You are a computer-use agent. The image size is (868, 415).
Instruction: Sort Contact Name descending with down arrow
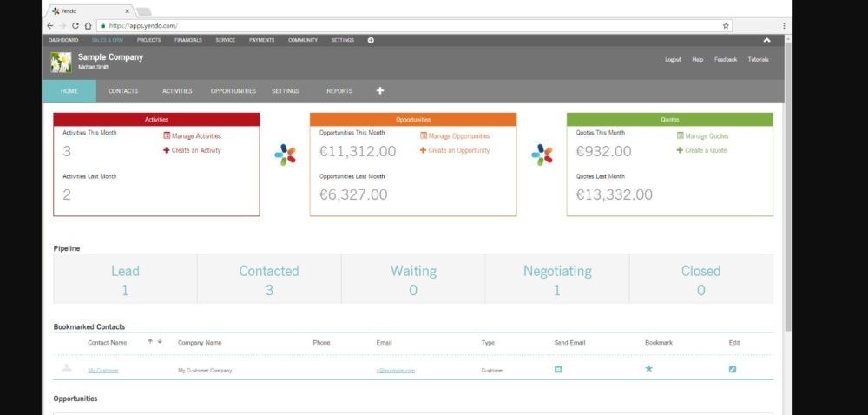(x=160, y=342)
